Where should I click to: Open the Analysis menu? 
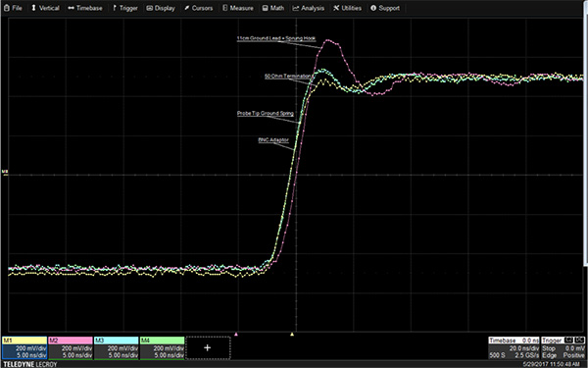click(x=309, y=8)
